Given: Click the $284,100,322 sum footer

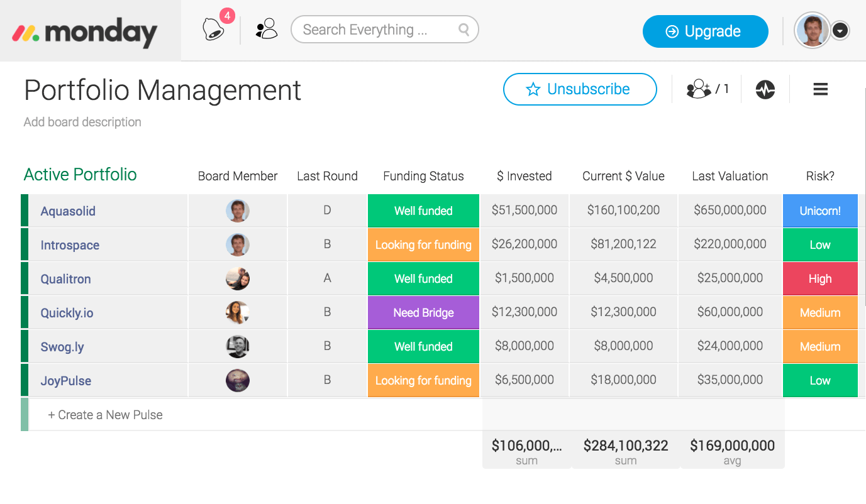Looking at the screenshot, I should [626, 451].
